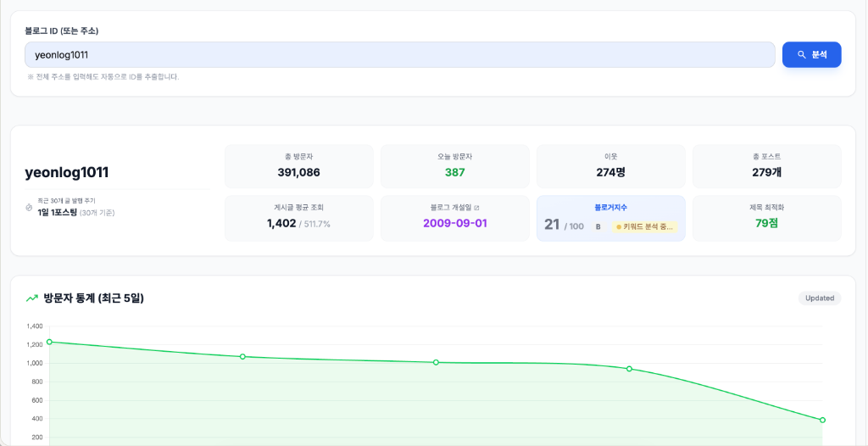Click the second chart data point above 1,000
Screen dimensions: 868x446
[x=242, y=357]
